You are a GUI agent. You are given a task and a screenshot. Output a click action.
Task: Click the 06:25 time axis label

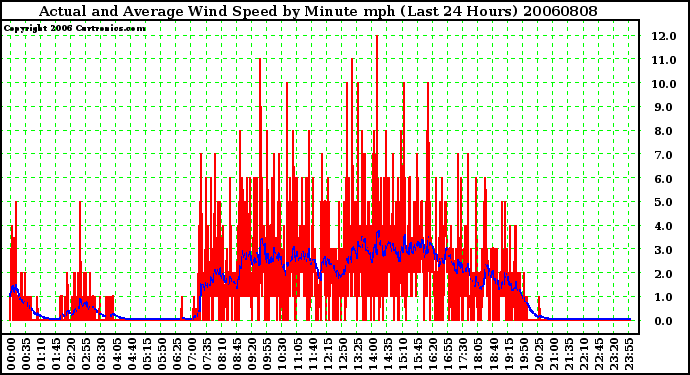coord(176,354)
